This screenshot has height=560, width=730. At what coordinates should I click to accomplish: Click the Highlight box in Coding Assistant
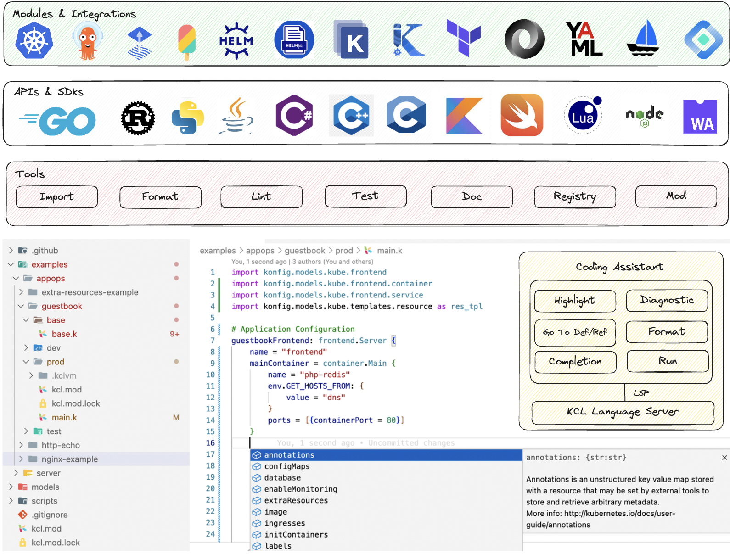(575, 301)
